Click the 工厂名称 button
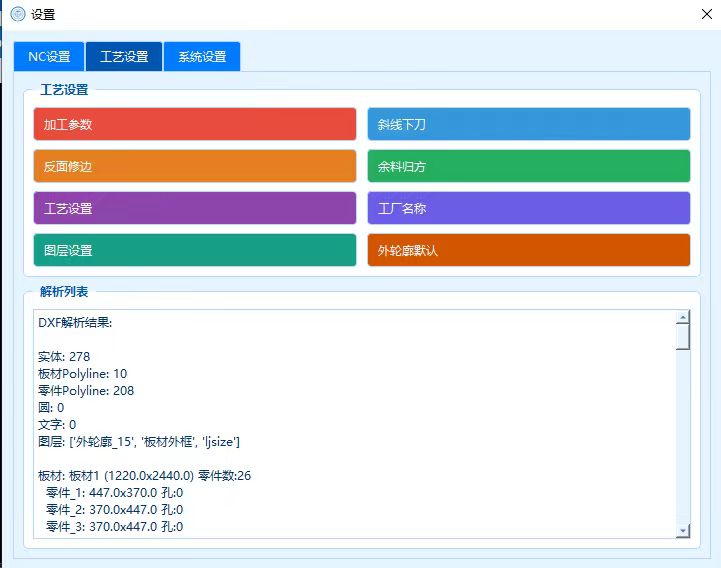The height and width of the screenshot is (568, 721). tap(529, 208)
